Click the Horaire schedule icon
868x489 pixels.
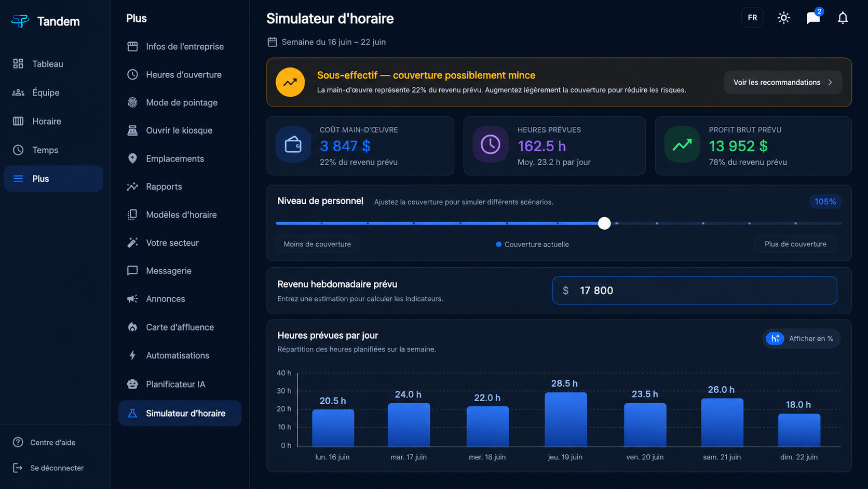[18, 121]
